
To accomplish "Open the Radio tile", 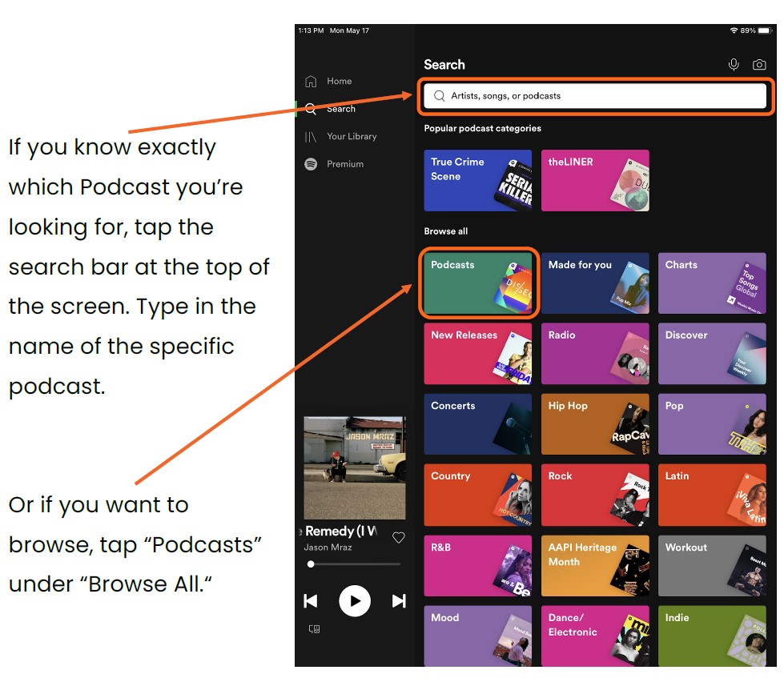I will [x=595, y=354].
